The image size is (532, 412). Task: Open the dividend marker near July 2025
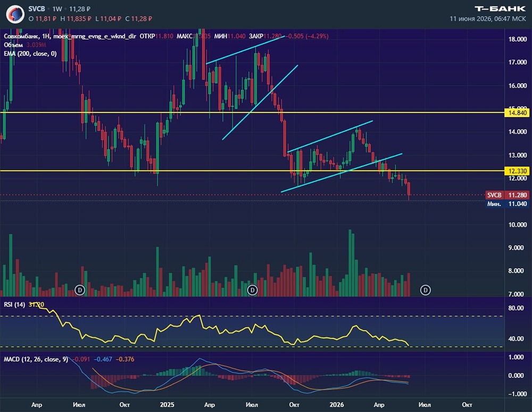click(x=252, y=290)
